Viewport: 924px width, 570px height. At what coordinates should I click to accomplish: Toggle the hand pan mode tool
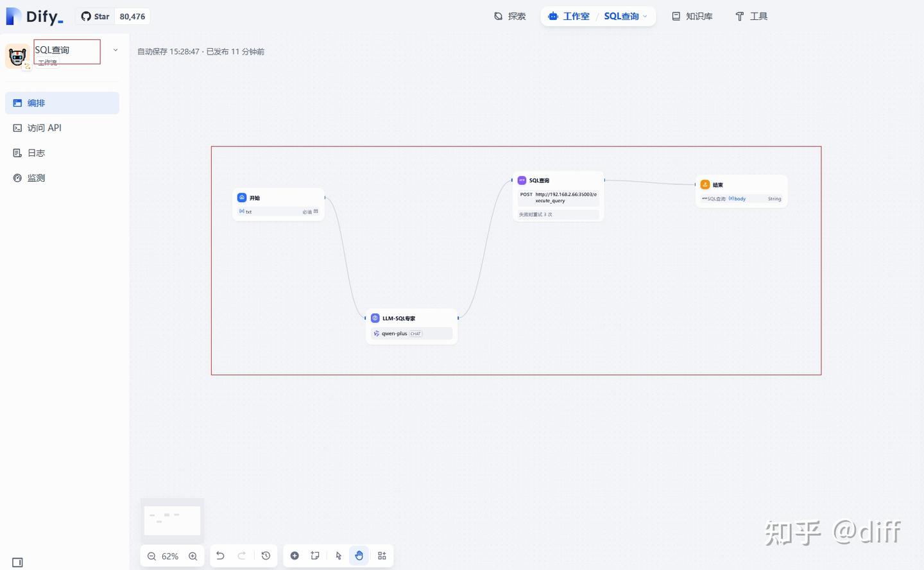tap(359, 556)
